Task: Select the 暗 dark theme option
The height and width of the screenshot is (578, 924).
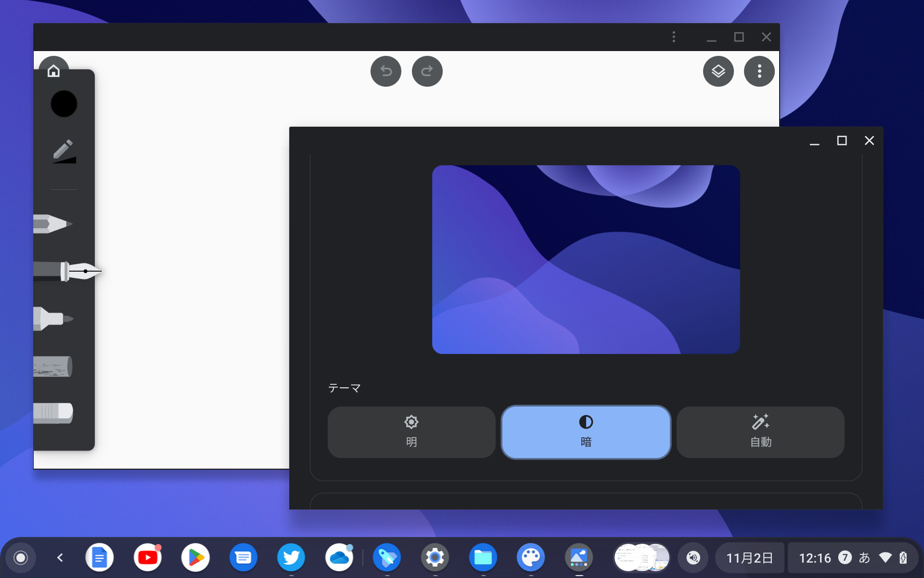Action: [586, 432]
